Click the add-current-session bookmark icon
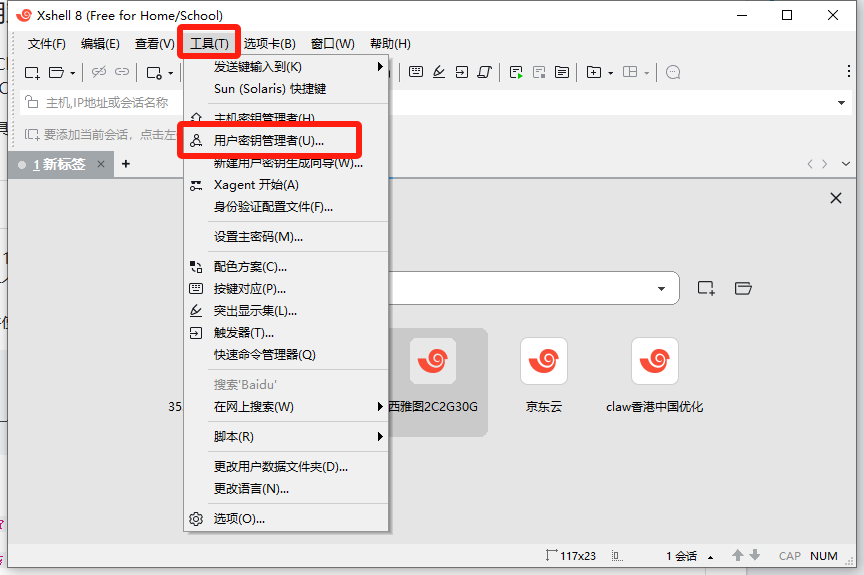864x575 pixels. (x=32, y=134)
